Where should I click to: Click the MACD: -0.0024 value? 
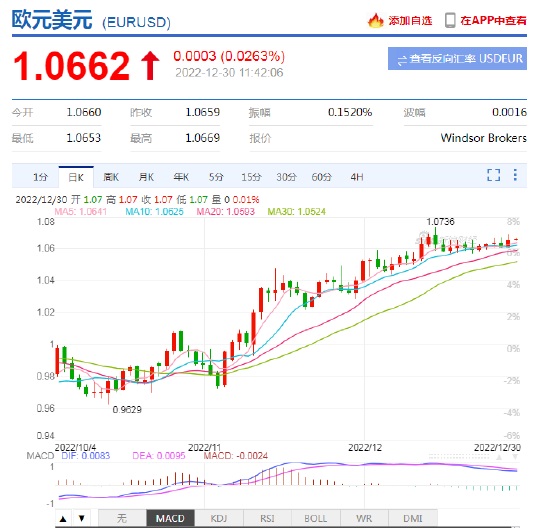click(235, 456)
